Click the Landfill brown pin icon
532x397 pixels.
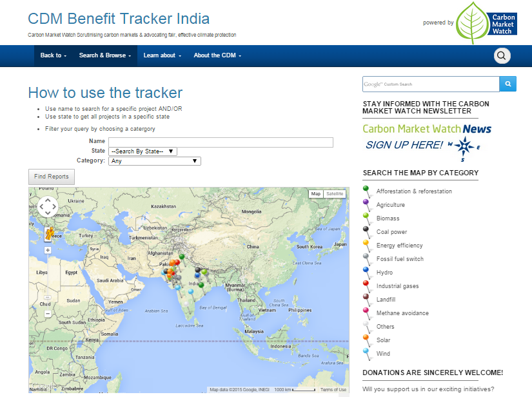pyautogui.click(x=366, y=300)
